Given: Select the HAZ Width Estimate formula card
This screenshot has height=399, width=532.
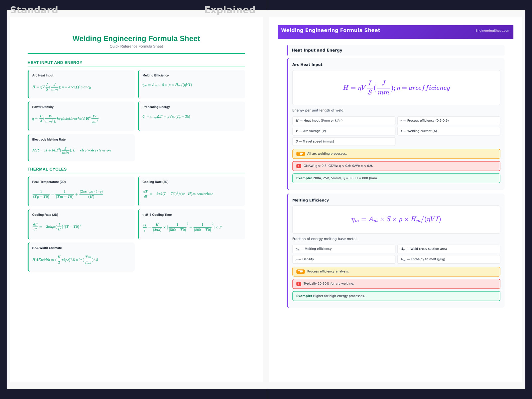Looking at the screenshot, I should pyautogui.click(x=81, y=257).
